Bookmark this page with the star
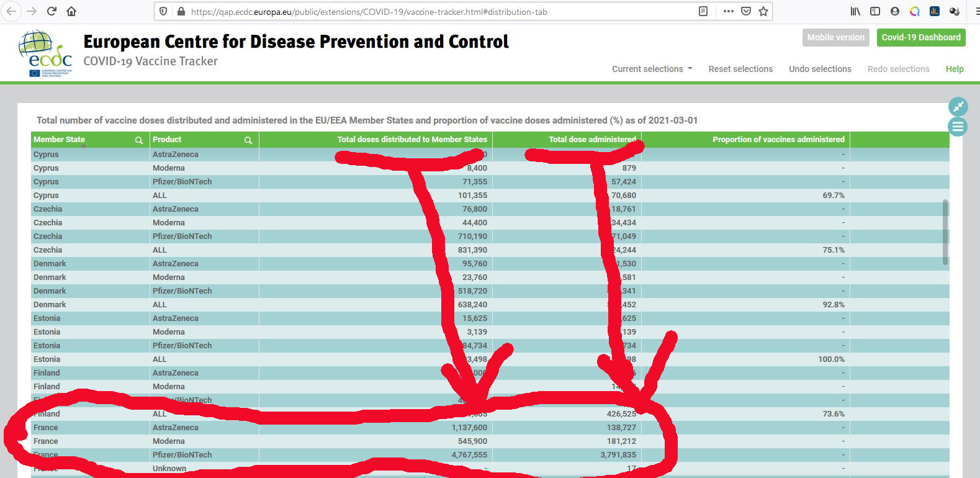 coord(763,11)
